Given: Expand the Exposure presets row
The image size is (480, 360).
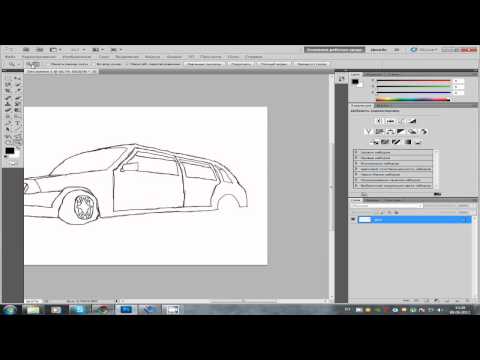Looking at the screenshot, I should [x=356, y=164].
